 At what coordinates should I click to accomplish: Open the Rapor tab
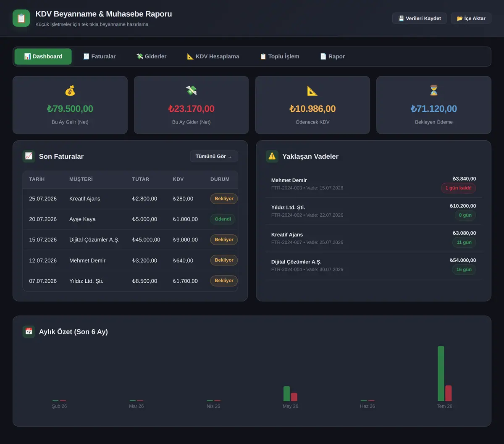(332, 57)
